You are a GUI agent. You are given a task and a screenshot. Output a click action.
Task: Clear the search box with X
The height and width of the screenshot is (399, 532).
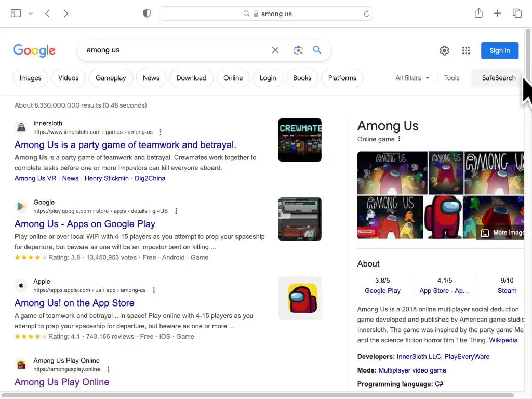pyautogui.click(x=275, y=50)
